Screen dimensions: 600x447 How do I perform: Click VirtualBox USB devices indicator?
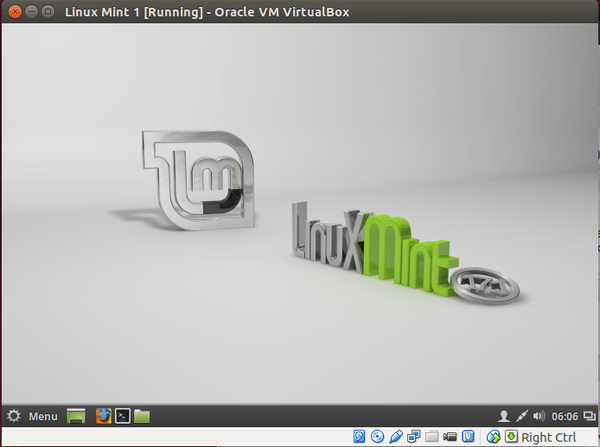tap(396, 437)
